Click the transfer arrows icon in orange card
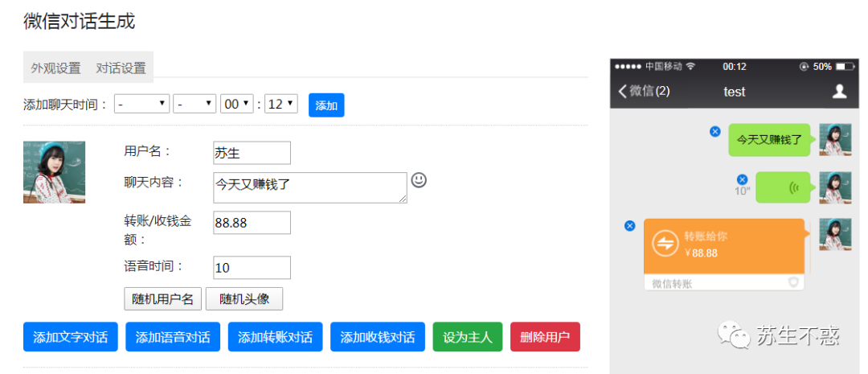 [665, 243]
